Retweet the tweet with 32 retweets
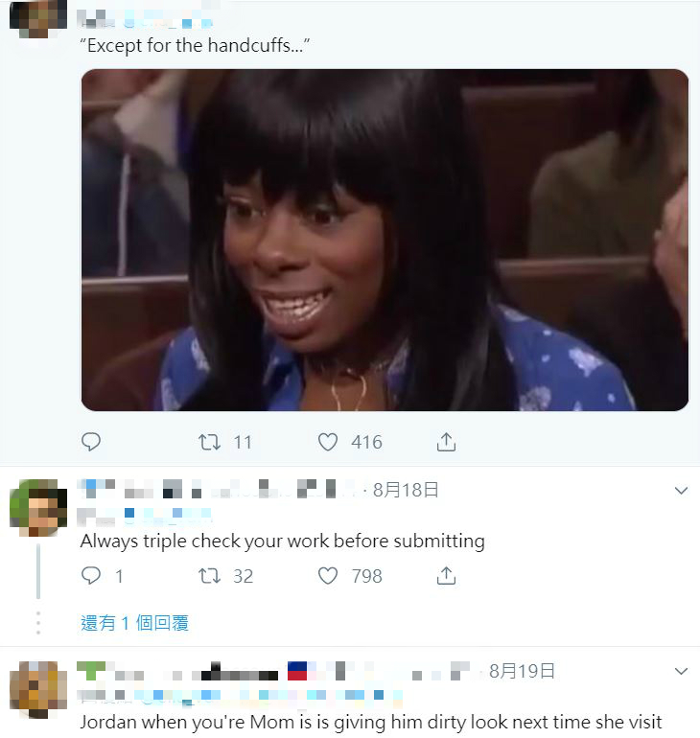Image resolution: width=700 pixels, height=738 pixels. (x=209, y=576)
